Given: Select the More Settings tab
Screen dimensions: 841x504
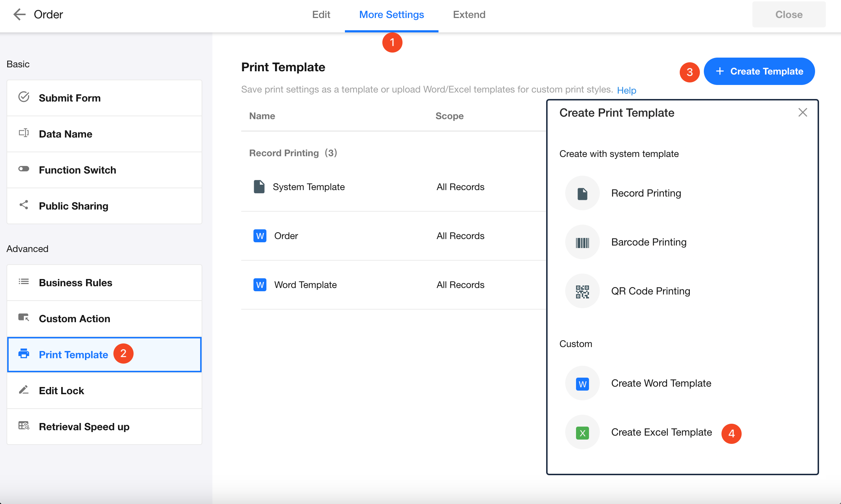Looking at the screenshot, I should click(391, 15).
